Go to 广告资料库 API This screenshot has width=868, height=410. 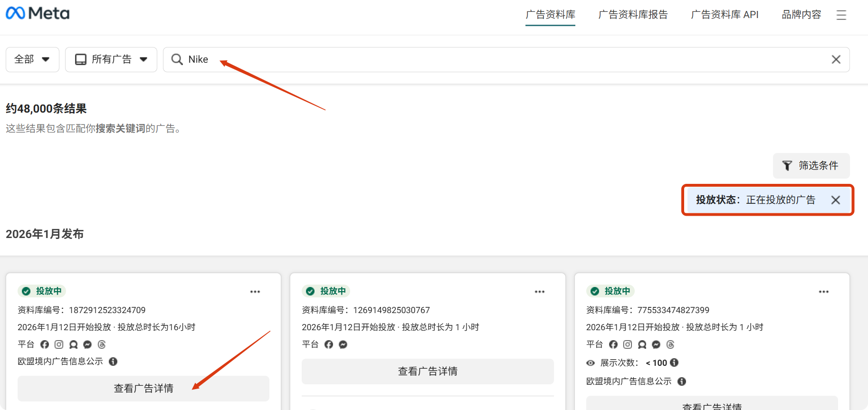pyautogui.click(x=725, y=15)
